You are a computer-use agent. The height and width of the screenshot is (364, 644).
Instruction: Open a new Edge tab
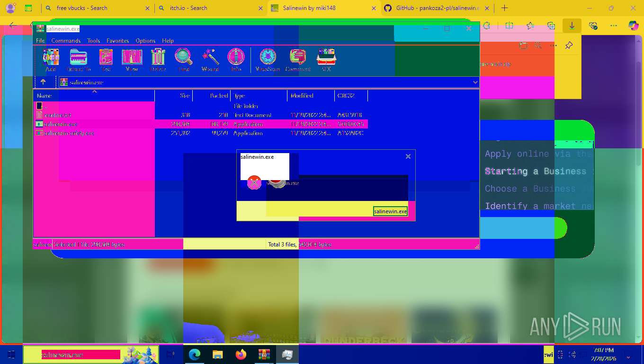coord(504,8)
